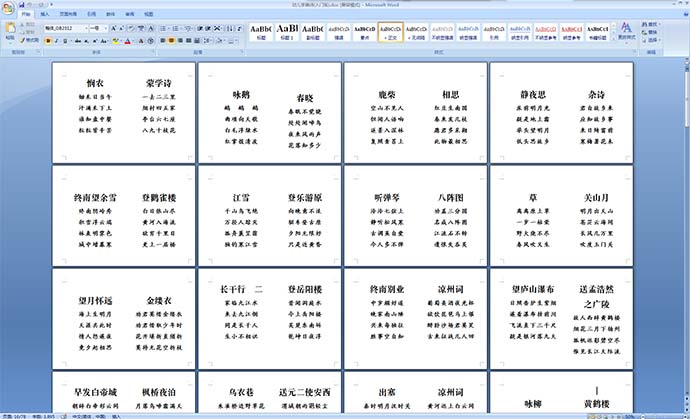Select the highlighted Normal style
The image size is (690, 419).
point(391,32)
